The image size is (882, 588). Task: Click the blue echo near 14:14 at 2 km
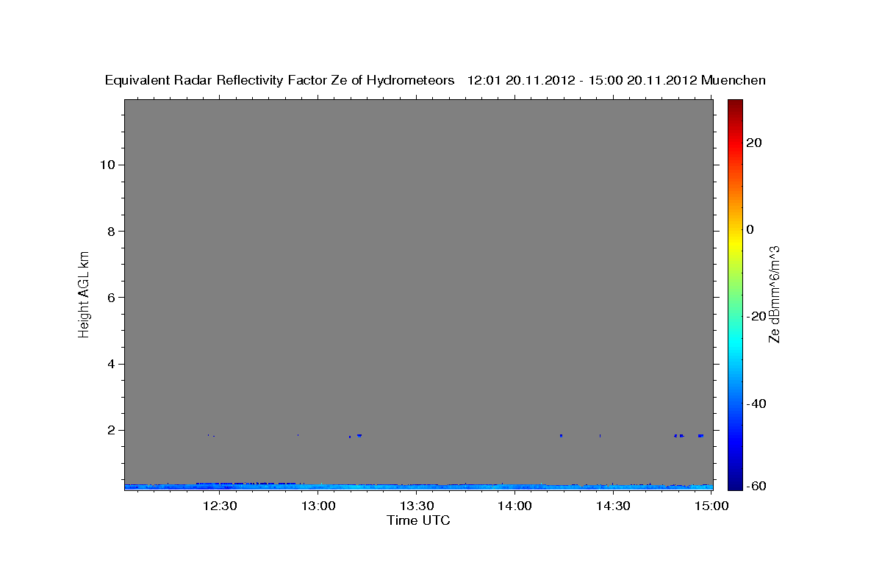click(561, 435)
